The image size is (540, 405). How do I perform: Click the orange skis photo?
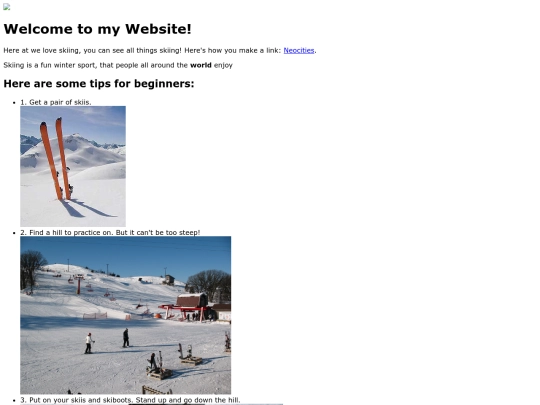[x=73, y=166]
